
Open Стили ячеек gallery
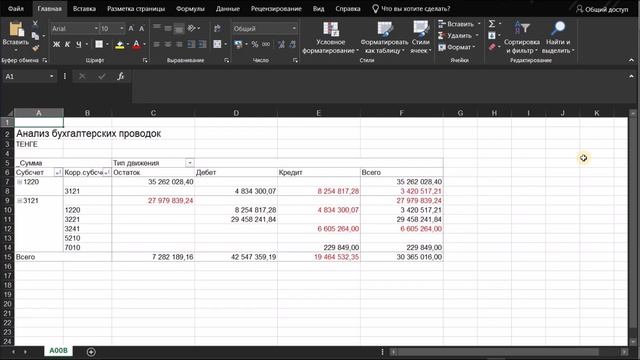pos(420,38)
